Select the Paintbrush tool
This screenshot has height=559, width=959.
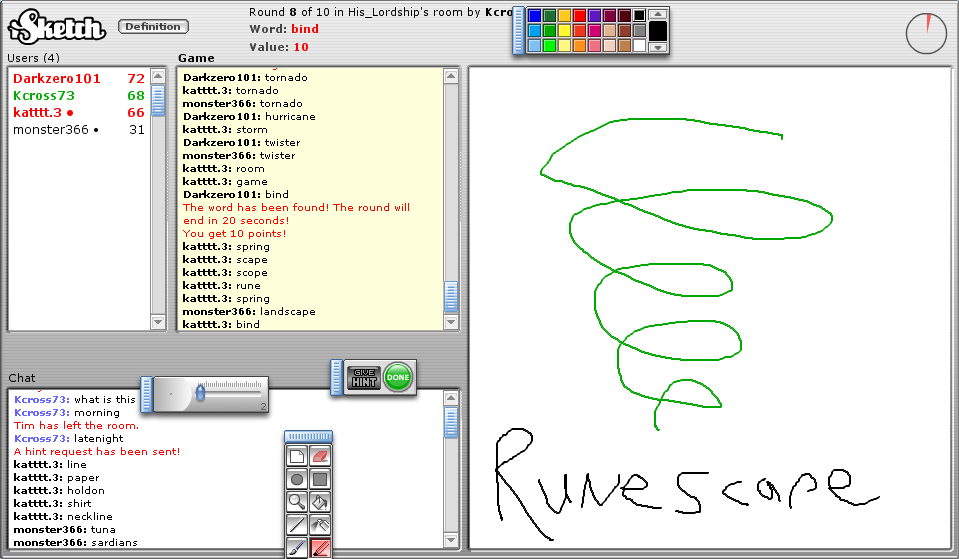click(297, 547)
